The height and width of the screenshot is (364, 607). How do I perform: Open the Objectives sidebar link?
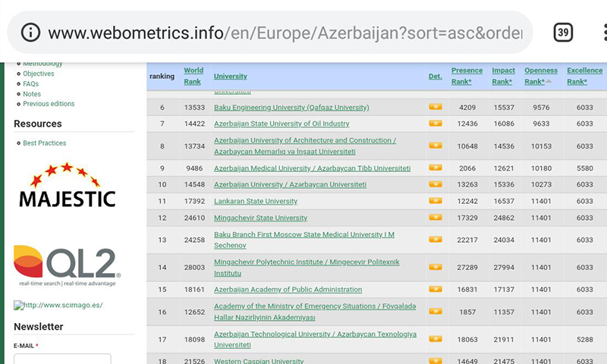[39, 74]
